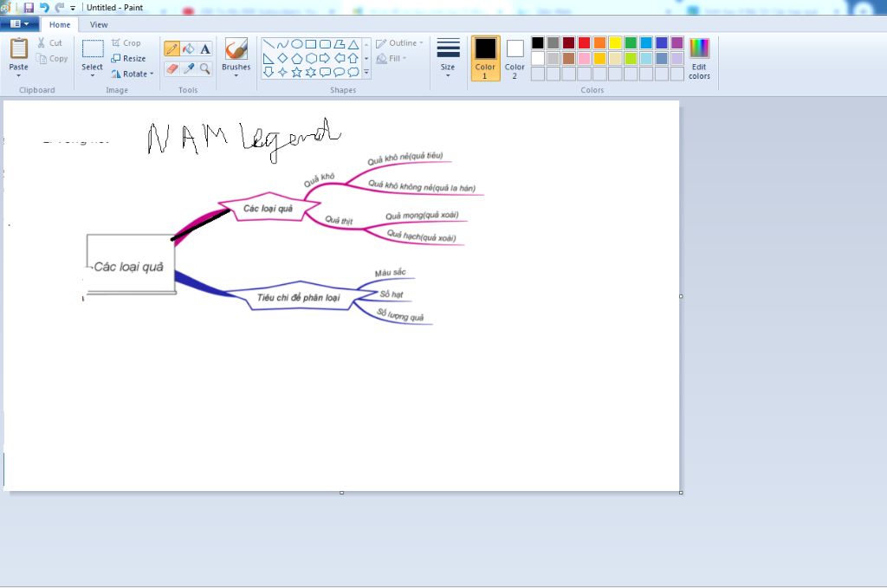Switch to the Home ribbon tab

point(60,24)
